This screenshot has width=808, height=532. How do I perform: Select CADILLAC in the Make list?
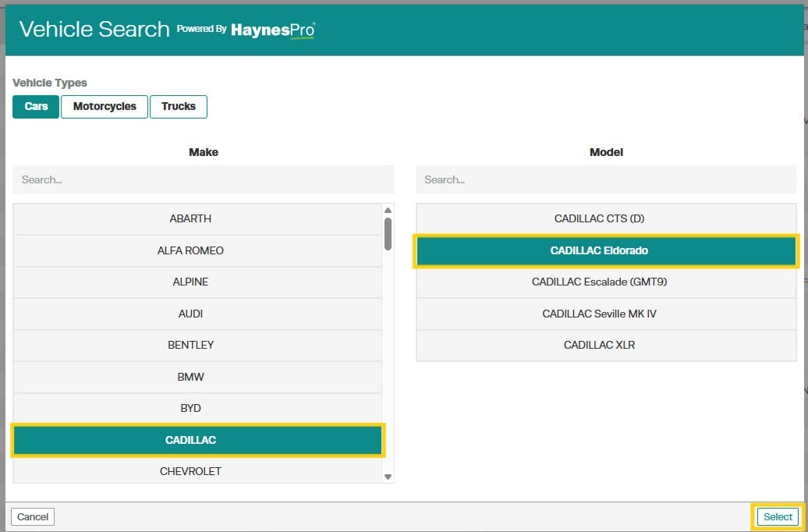click(x=197, y=440)
